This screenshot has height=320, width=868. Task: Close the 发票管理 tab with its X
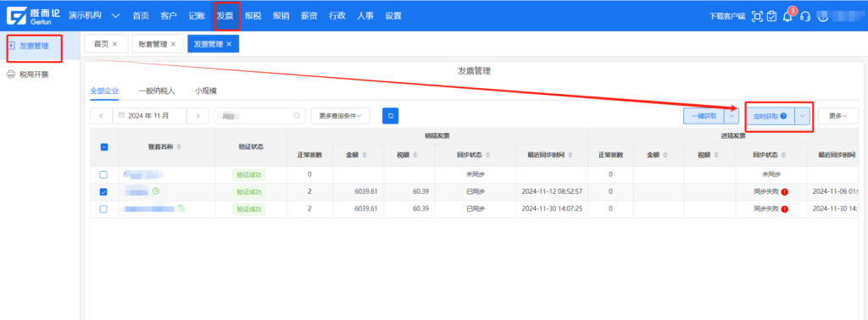click(229, 44)
